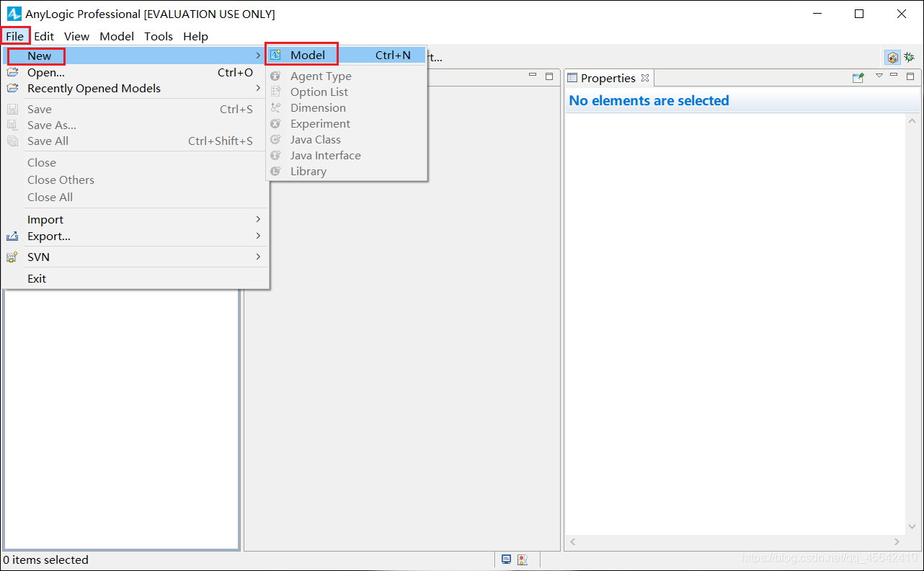Maximize the center editor panel

[x=549, y=76]
